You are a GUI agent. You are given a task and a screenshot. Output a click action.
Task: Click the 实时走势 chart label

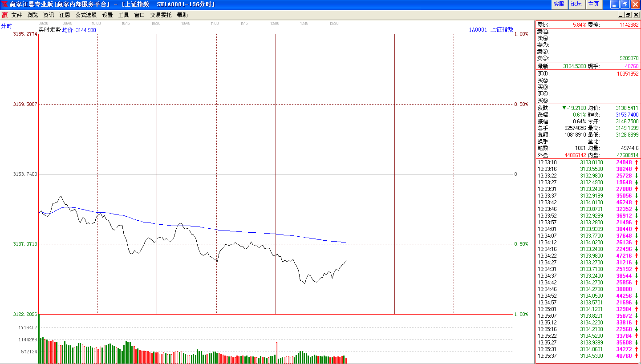[49, 30]
